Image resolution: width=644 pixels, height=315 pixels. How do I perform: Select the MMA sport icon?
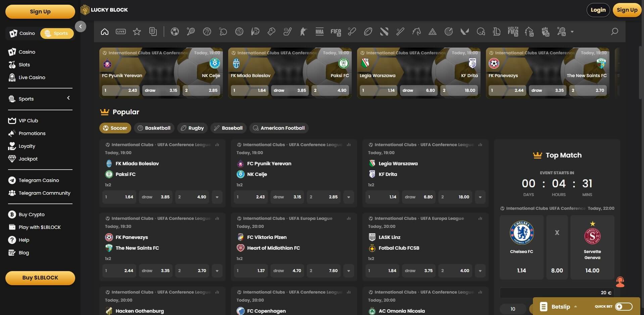(319, 31)
